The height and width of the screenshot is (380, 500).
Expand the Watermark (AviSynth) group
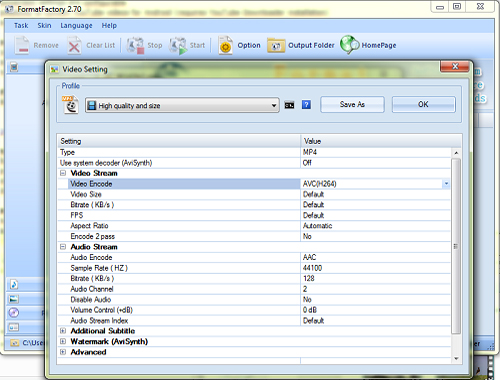point(63,341)
